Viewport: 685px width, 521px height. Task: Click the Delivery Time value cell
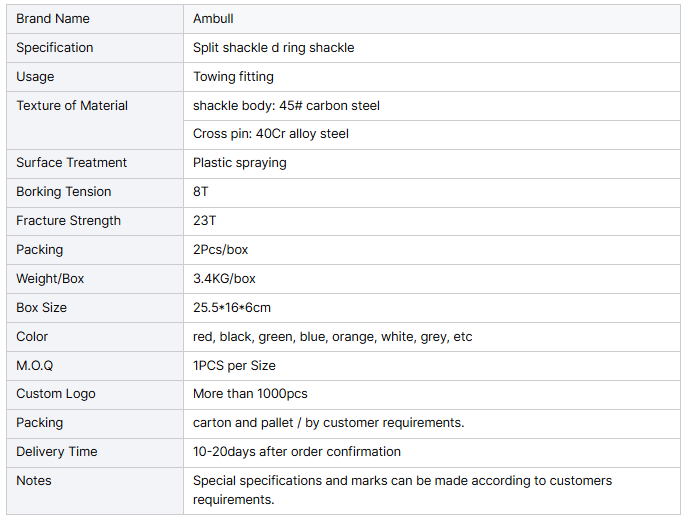pyautogui.click(x=297, y=452)
